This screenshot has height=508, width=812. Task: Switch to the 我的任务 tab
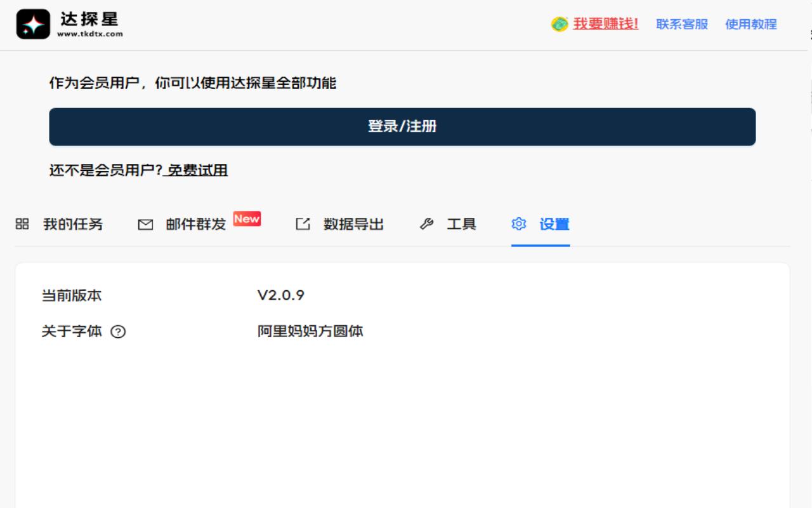coord(74,224)
